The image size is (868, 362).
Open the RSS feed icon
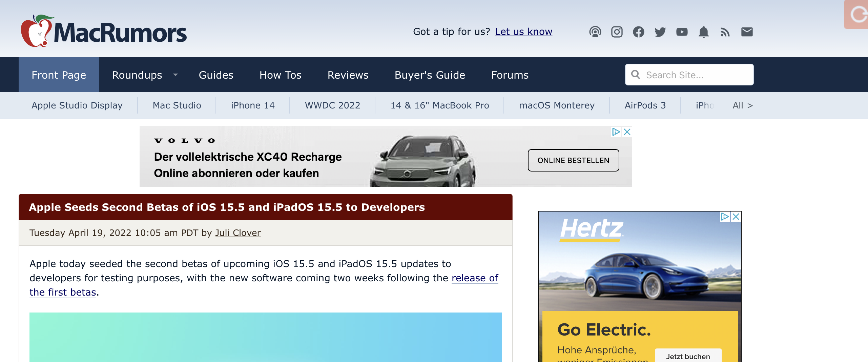pos(725,32)
